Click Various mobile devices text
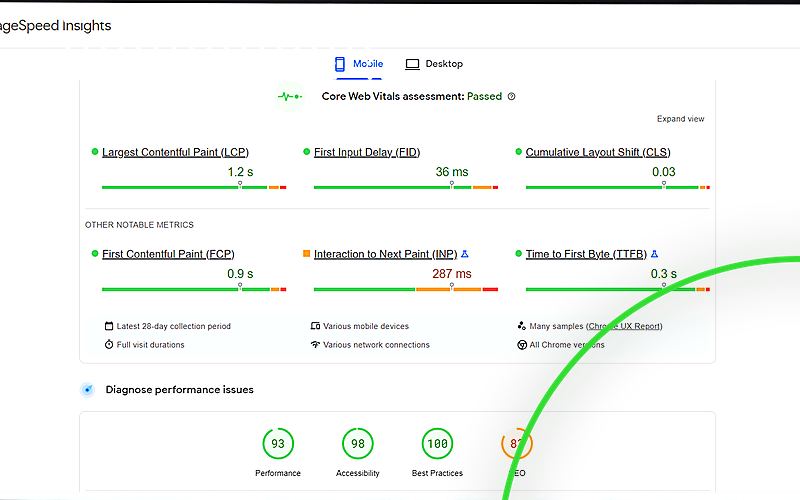Screen dimensions: 800x500 click(366, 326)
